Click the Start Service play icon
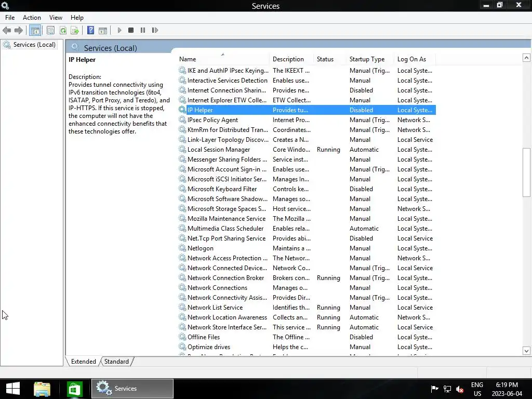 (x=119, y=30)
